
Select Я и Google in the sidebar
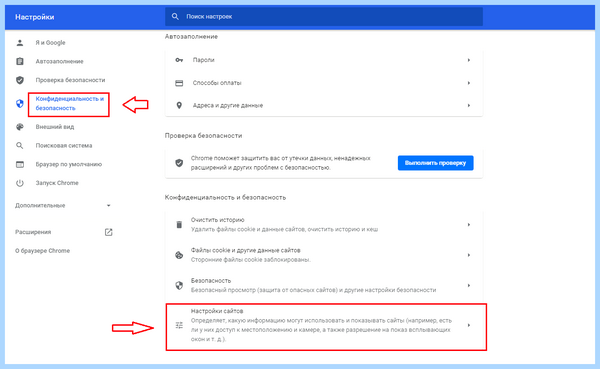pyautogui.click(x=51, y=42)
